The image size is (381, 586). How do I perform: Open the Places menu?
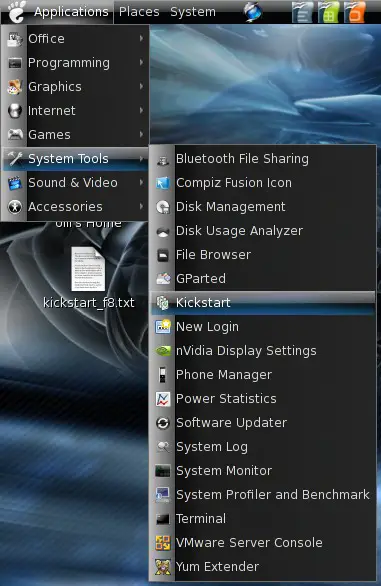pos(139,12)
